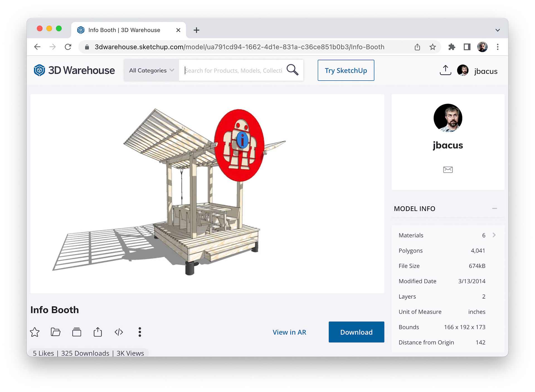
Task: Open a new browser tab
Action: pyautogui.click(x=196, y=30)
